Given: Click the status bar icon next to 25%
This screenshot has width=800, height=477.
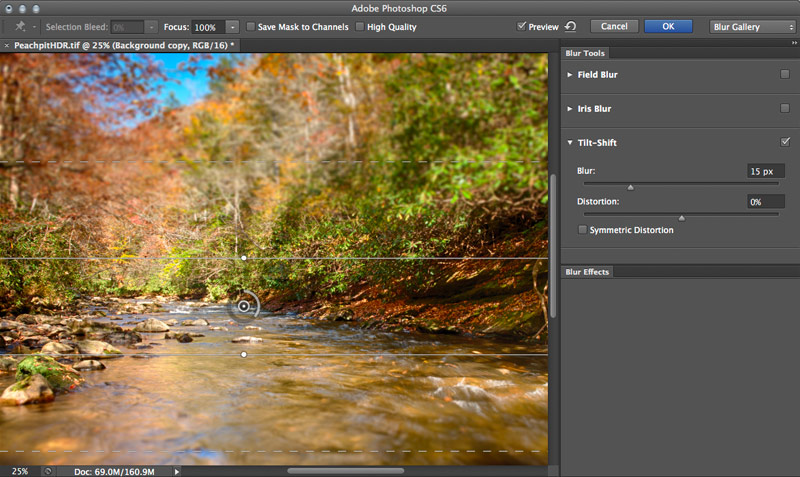Looking at the screenshot, I should [46, 470].
